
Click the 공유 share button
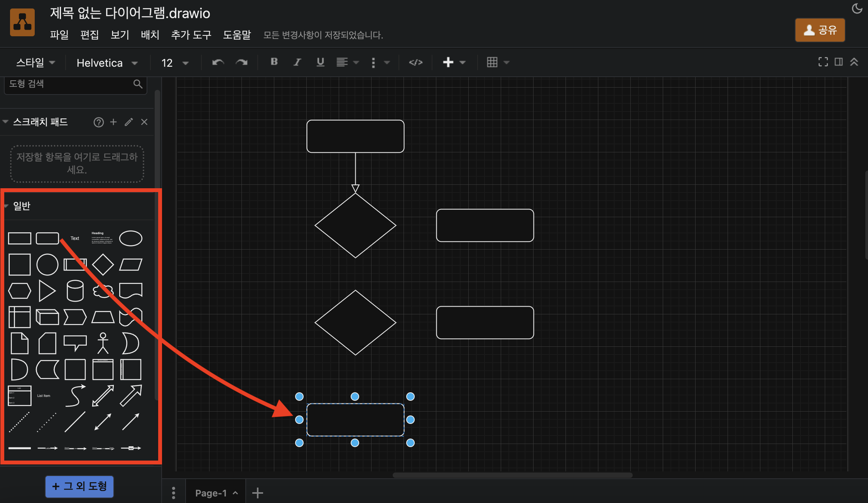tap(820, 30)
